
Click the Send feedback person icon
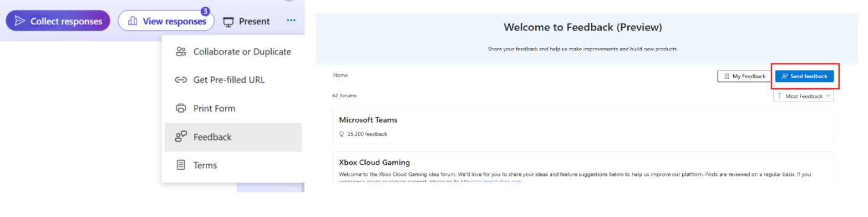[785, 76]
